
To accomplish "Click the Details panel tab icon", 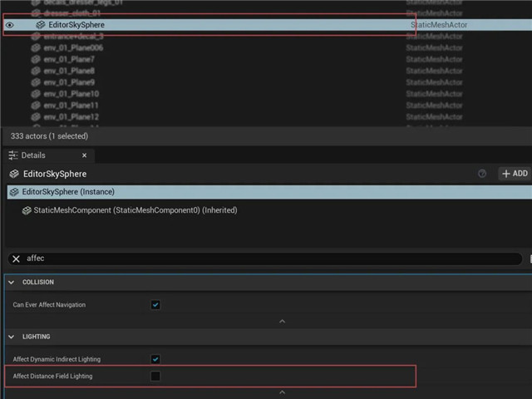I will (x=13, y=155).
